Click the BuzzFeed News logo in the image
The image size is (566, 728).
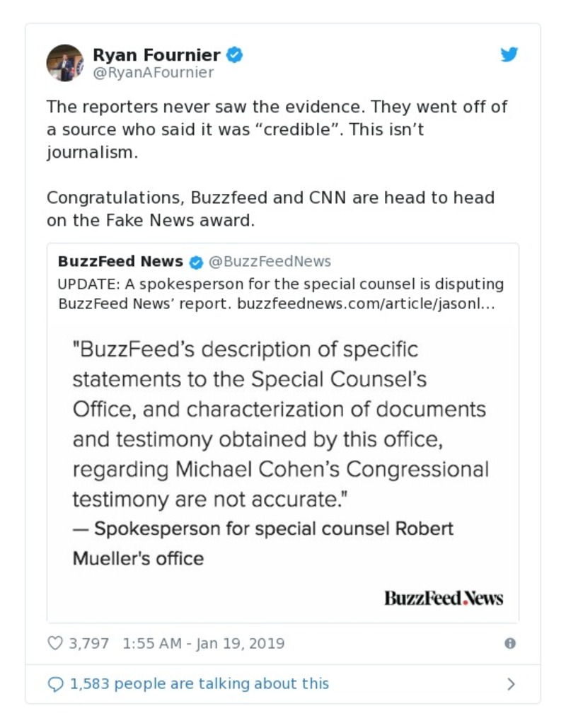pyautogui.click(x=444, y=598)
